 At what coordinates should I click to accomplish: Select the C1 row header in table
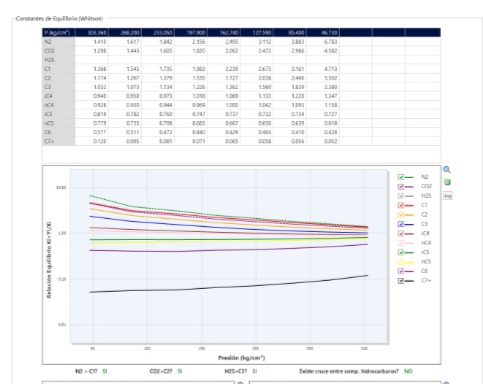pos(59,69)
